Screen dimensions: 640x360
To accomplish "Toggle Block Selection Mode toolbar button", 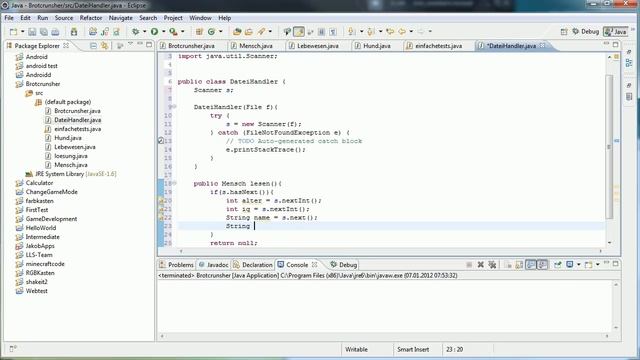I will [321, 31].
